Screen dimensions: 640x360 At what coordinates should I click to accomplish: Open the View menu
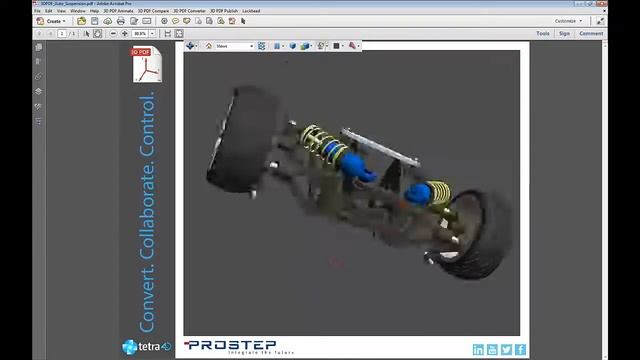click(x=61, y=11)
